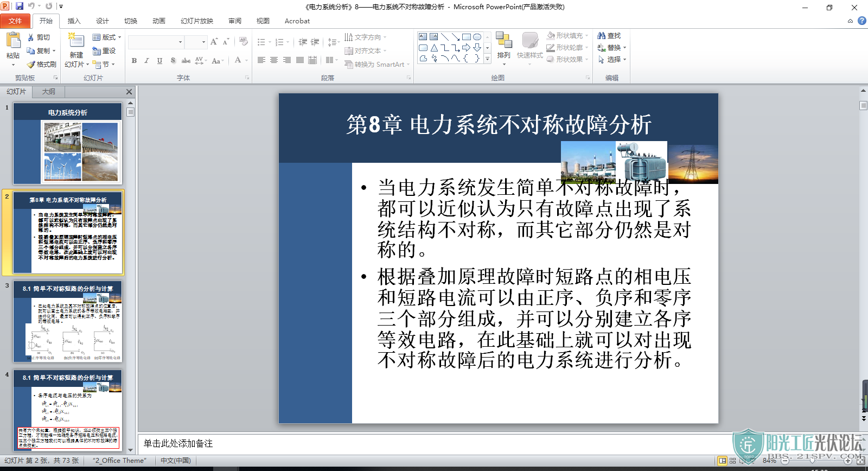This screenshot has width=868, height=471.
Task: Click the zoom out minus button
Action: 785,461
